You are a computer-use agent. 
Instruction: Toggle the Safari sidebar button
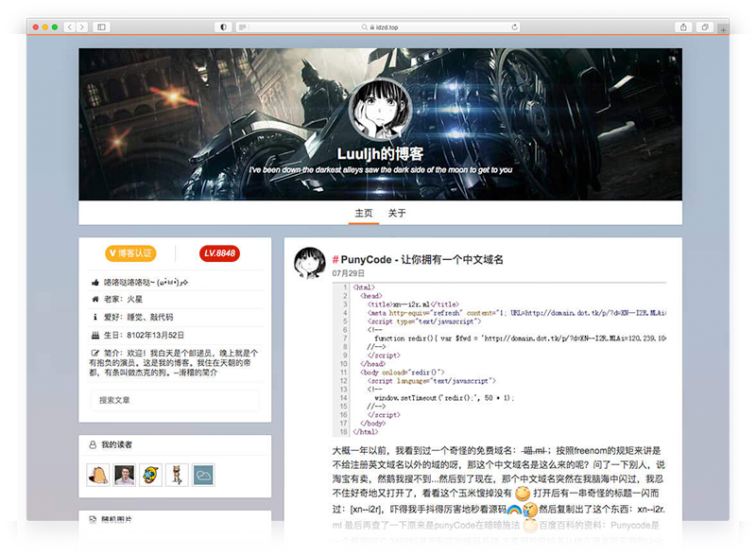[102, 27]
